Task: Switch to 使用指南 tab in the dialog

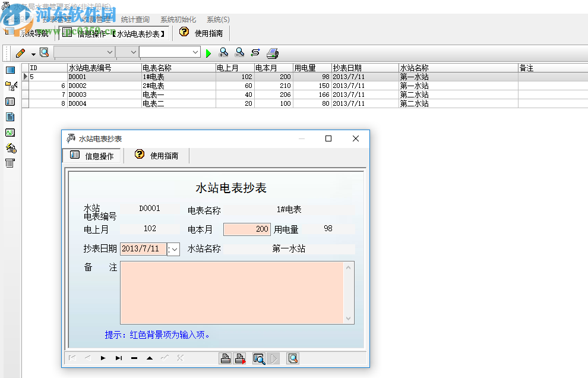Action: pyautogui.click(x=157, y=156)
